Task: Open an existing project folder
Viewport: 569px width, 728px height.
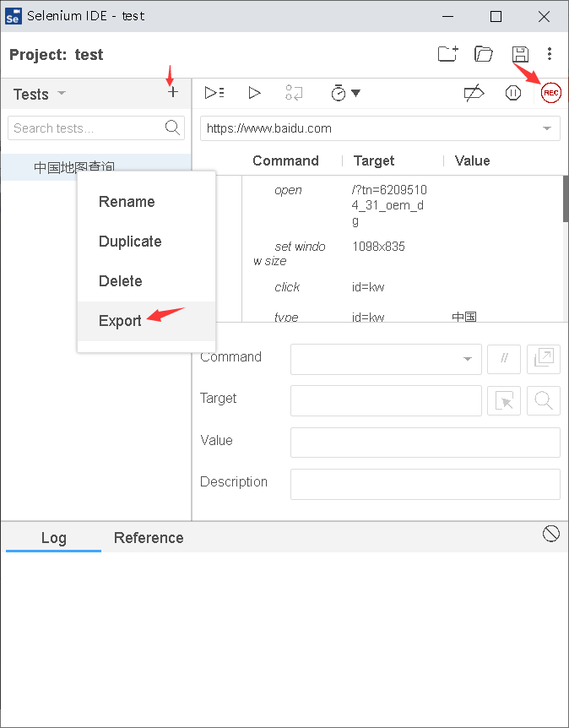Action: pyautogui.click(x=484, y=54)
